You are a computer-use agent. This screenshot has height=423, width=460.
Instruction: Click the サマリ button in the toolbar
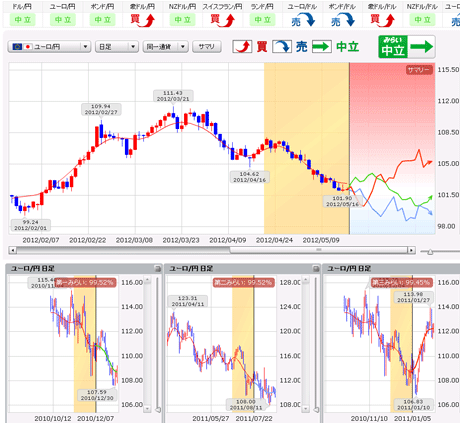point(207,47)
